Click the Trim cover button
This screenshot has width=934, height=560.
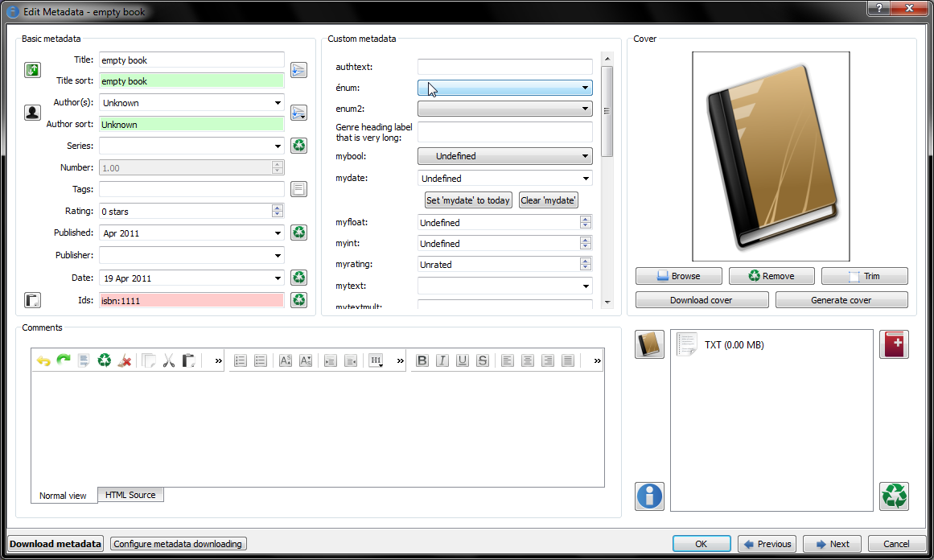[x=865, y=276]
